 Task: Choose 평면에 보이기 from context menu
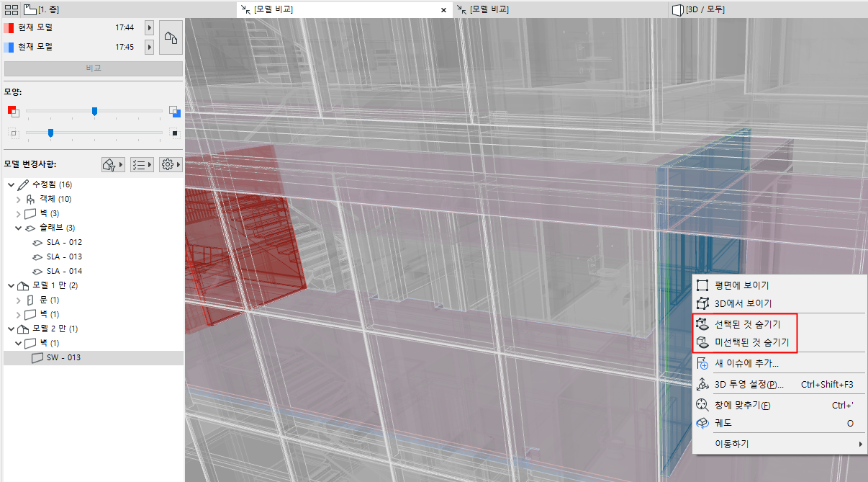coord(779,286)
